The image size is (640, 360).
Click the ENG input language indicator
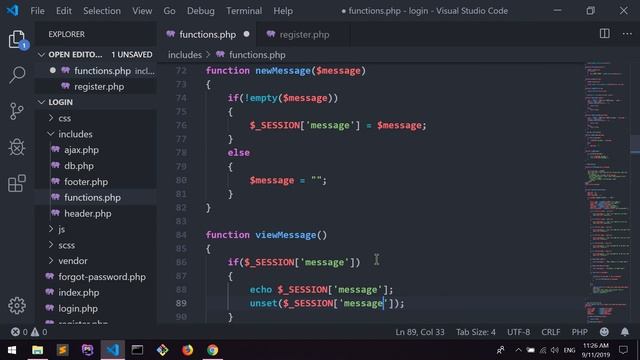[x=569, y=350]
